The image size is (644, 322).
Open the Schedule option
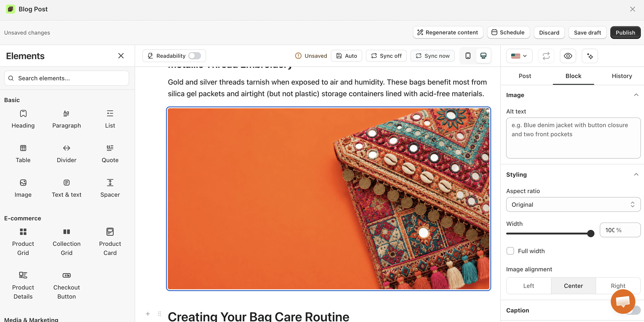(x=508, y=32)
